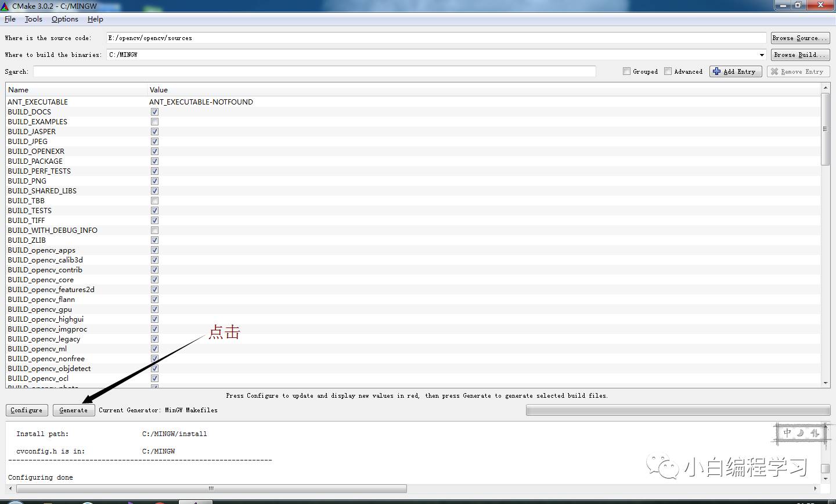Click the output log scroll down arrow
The width and height of the screenshot is (836, 504).
pos(825,479)
